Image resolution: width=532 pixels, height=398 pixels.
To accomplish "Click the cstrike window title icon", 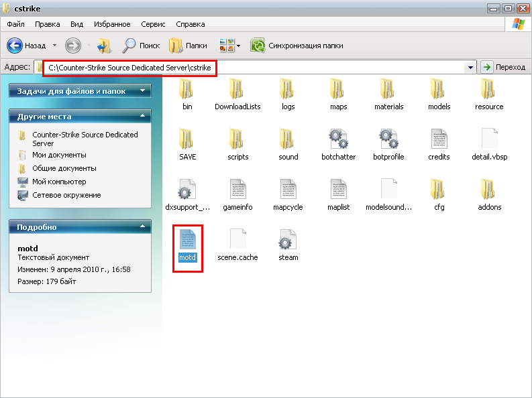I will pyautogui.click(x=6, y=8).
